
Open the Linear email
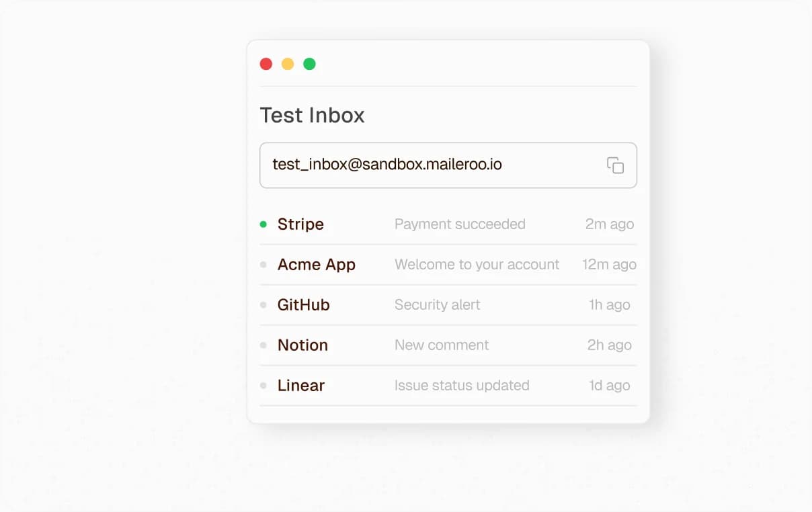tap(448, 386)
